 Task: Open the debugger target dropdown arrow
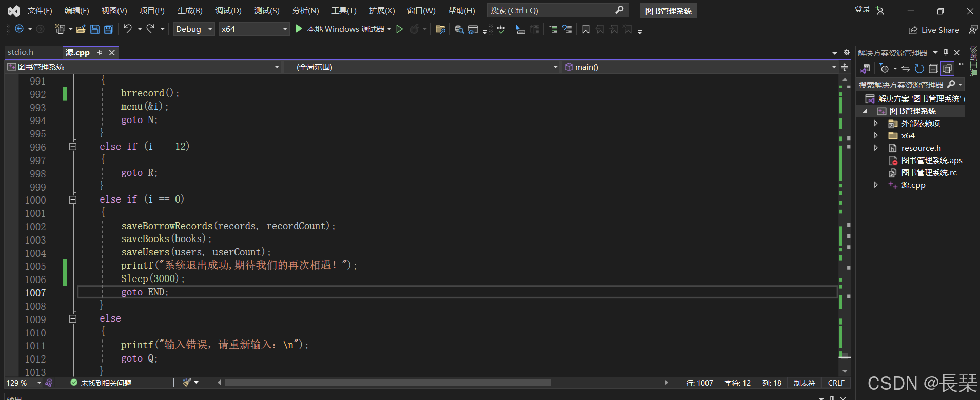pyautogui.click(x=389, y=29)
